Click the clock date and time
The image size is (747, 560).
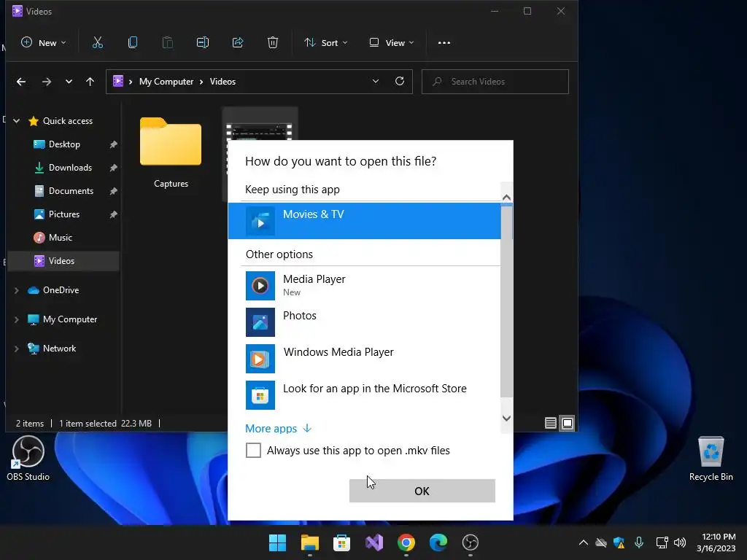tap(718, 542)
